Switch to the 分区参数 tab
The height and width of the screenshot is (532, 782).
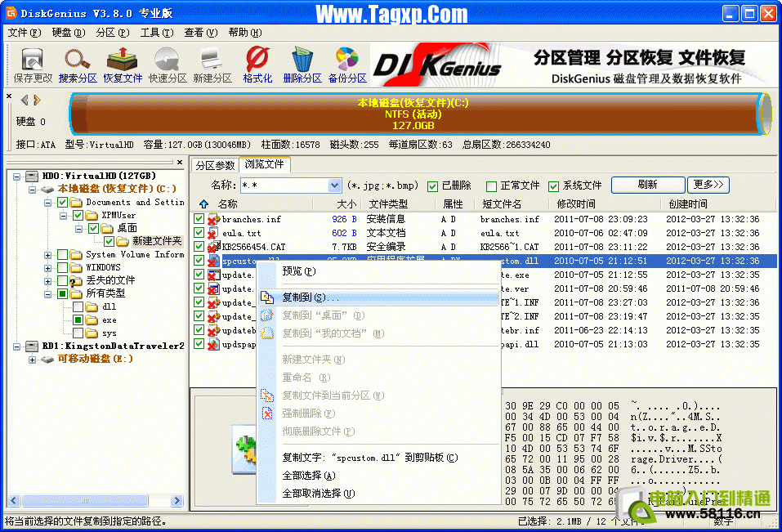[215, 165]
